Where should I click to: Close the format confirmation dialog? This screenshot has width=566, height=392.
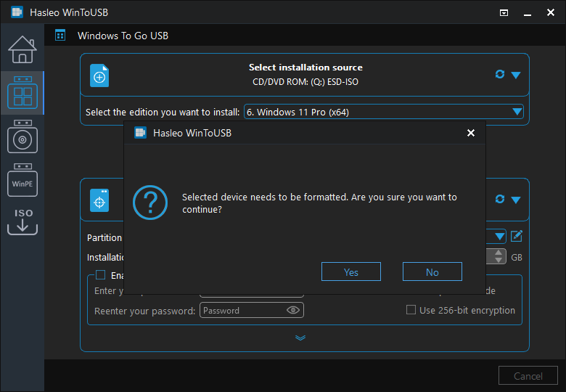point(471,133)
